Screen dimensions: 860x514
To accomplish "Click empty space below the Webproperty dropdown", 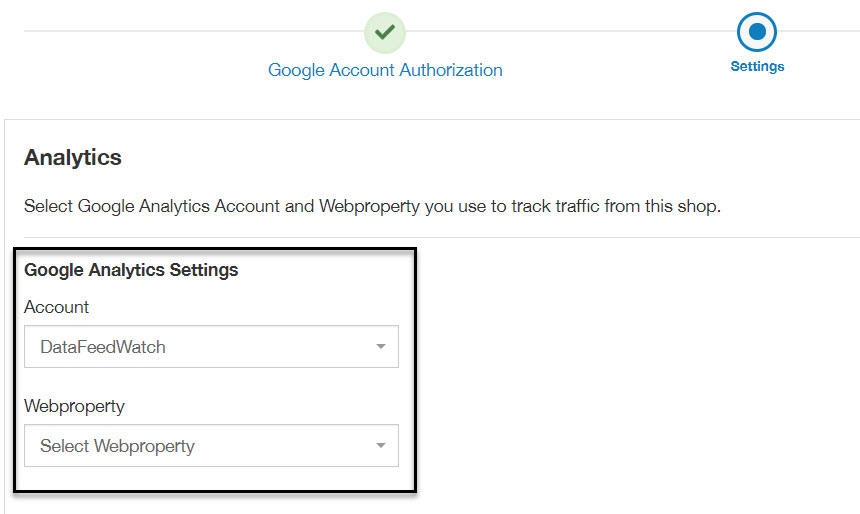I will (211, 478).
